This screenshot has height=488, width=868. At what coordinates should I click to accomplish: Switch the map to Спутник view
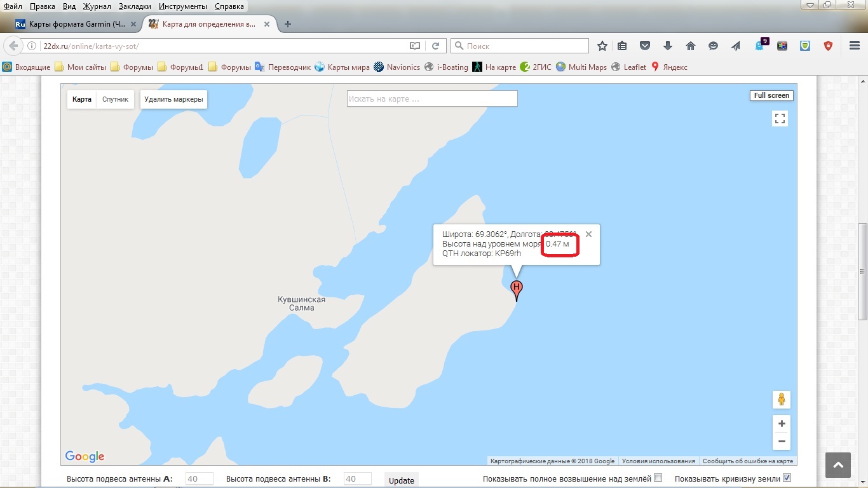116,100
